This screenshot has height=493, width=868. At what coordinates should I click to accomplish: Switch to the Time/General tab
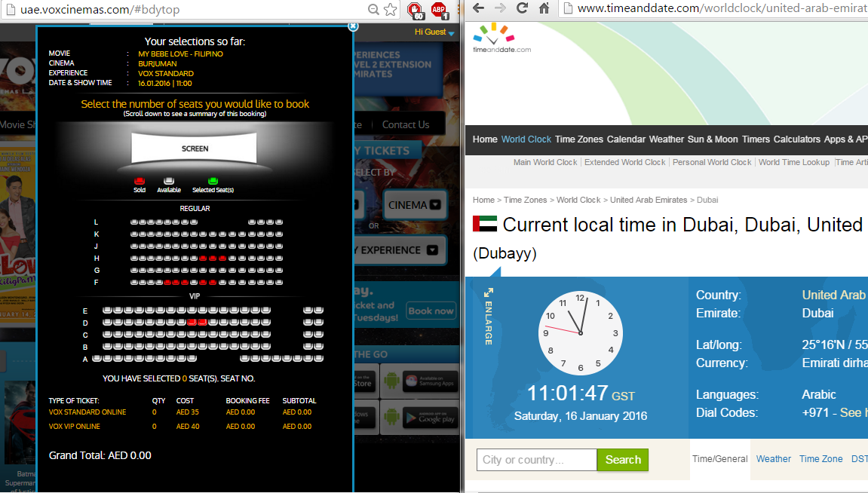[x=719, y=458]
